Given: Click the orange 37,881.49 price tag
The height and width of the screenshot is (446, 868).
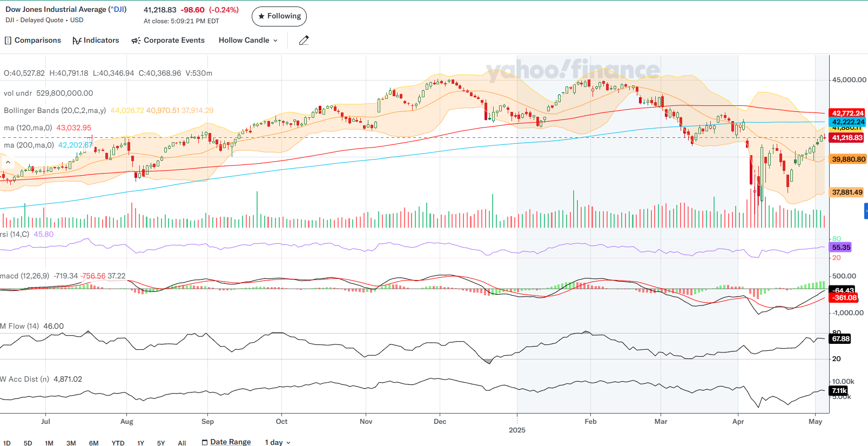Looking at the screenshot, I should pyautogui.click(x=847, y=192).
